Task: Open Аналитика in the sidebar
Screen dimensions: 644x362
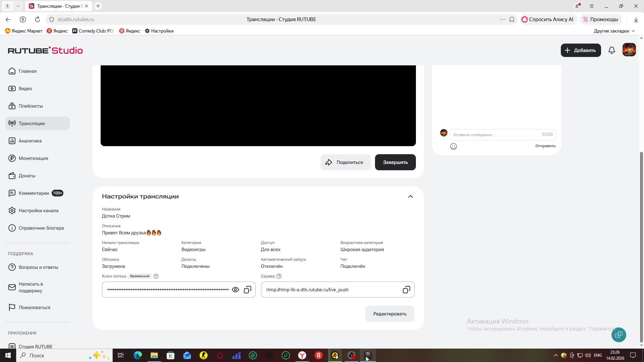Action: 30,141
